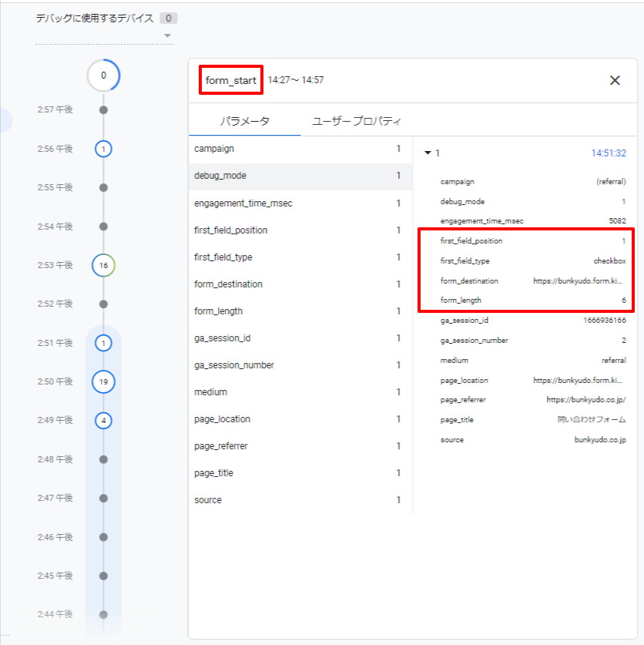Close the form_start detail panel
This screenshot has height=645, width=644.
tap(615, 80)
